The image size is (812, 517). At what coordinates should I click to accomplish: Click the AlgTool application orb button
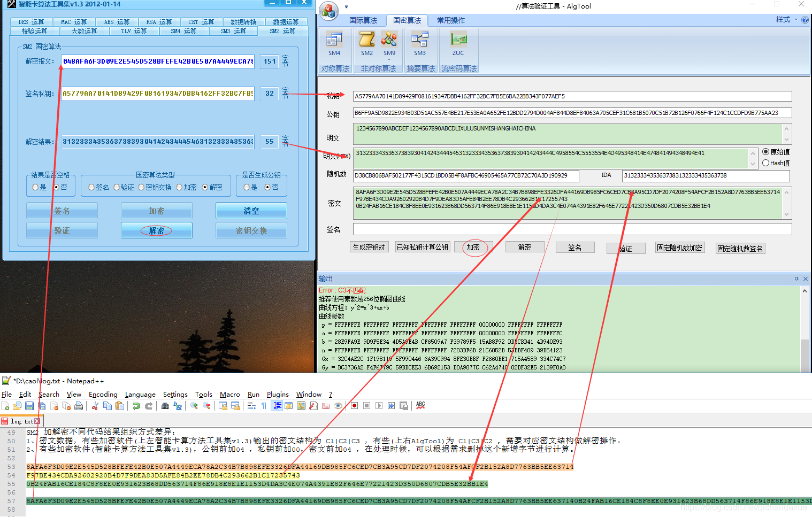click(328, 10)
